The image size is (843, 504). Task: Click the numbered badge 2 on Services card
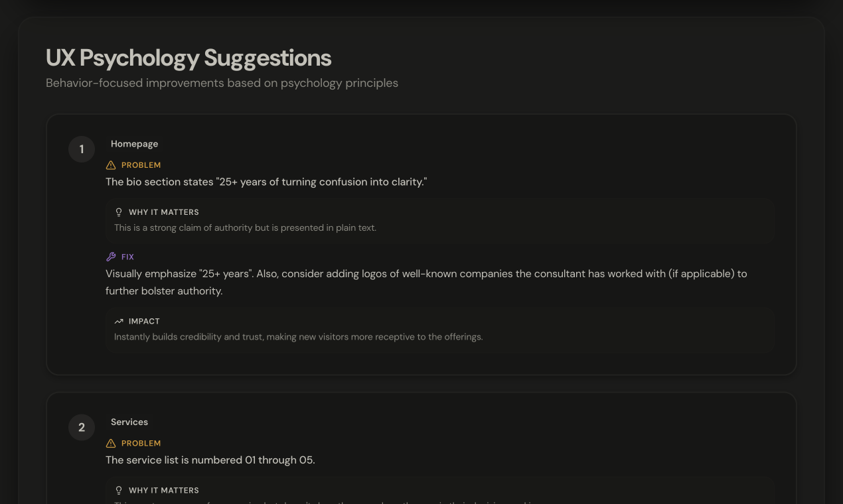point(81,428)
